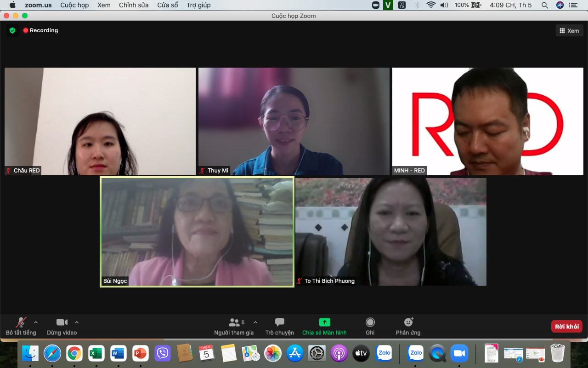Click volume icon in menu bar
This screenshot has width=588, height=368.
point(444,5)
